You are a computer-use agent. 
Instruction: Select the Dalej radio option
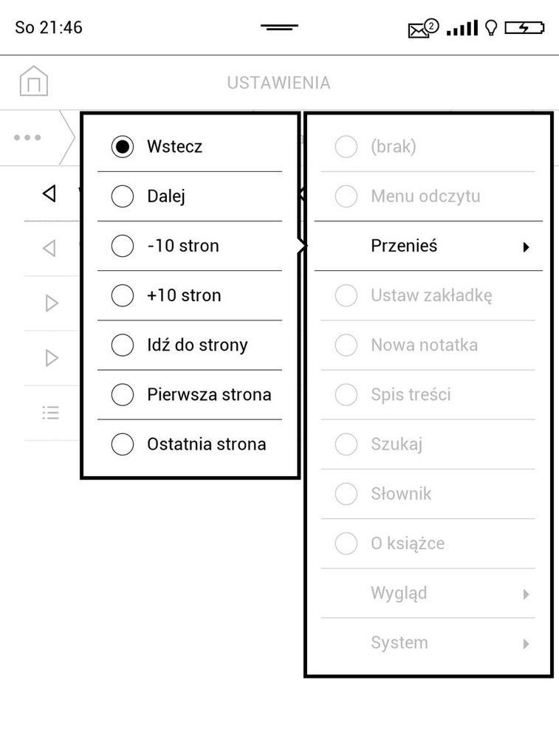tap(190, 196)
